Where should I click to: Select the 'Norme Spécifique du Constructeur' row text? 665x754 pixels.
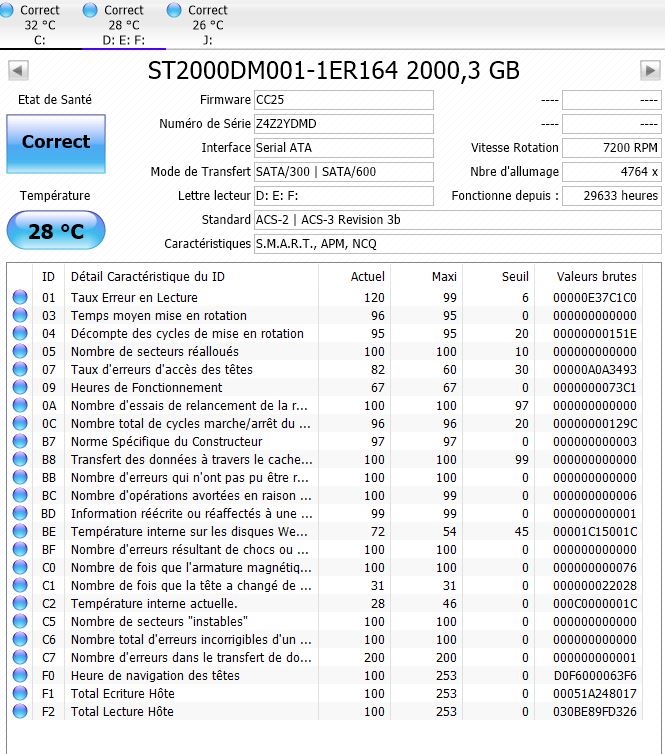pyautogui.click(x=167, y=441)
